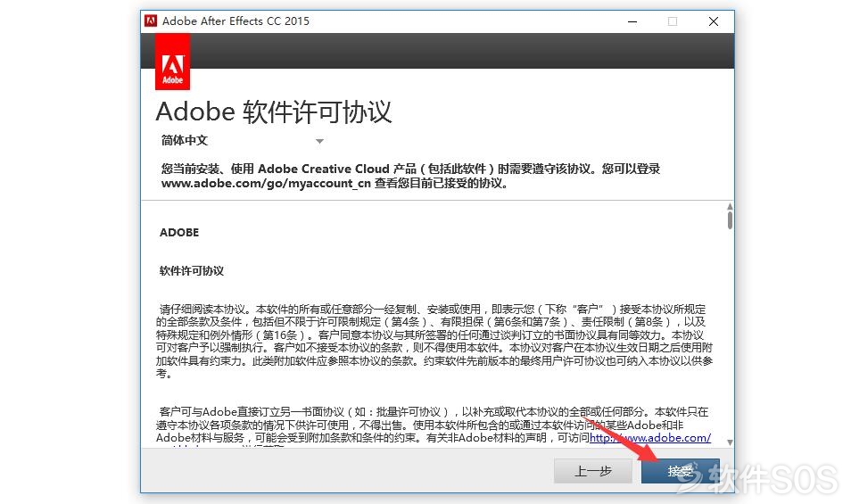This screenshot has height=504, width=851.
Task: Click the 接受 (Accept) button
Action: [x=680, y=471]
